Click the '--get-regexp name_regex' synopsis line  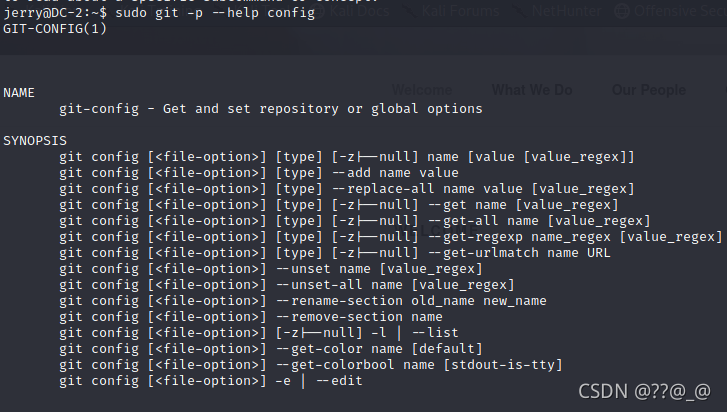[391, 237]
